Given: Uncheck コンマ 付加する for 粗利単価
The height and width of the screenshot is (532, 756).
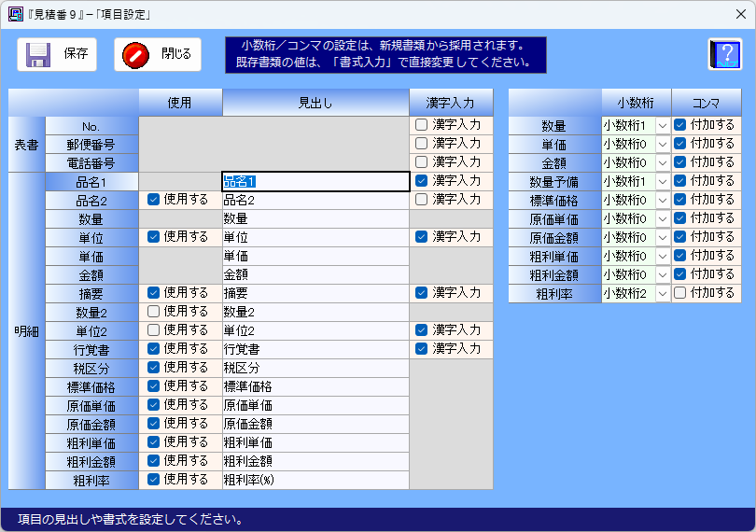Looking at the screenshot, I should click(x=679, y=255).
